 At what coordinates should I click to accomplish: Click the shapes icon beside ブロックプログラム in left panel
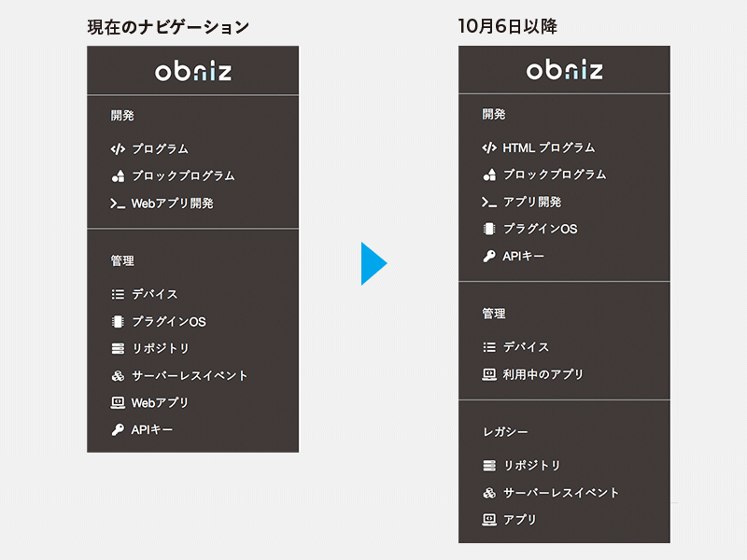click(118, 175)
